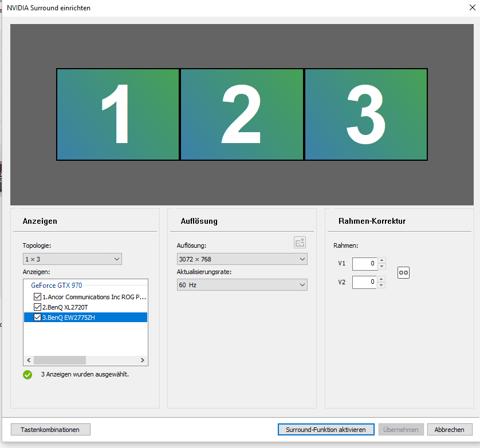Open the Topologie 1 × 3 dropdown
Viewport: 480px width, 448px height.
[72, 259]
